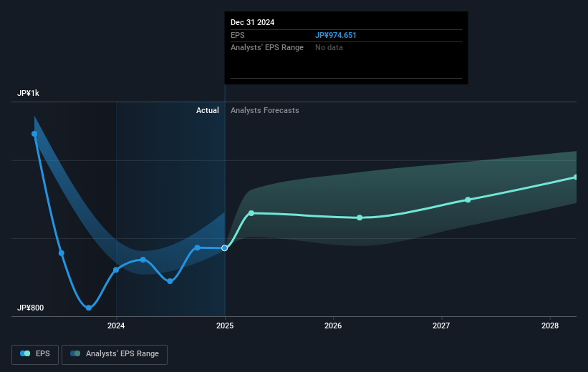This screenshot has width=588, height=372.
Task: Select the forecast data point after 2027
Action: [468, 200]
